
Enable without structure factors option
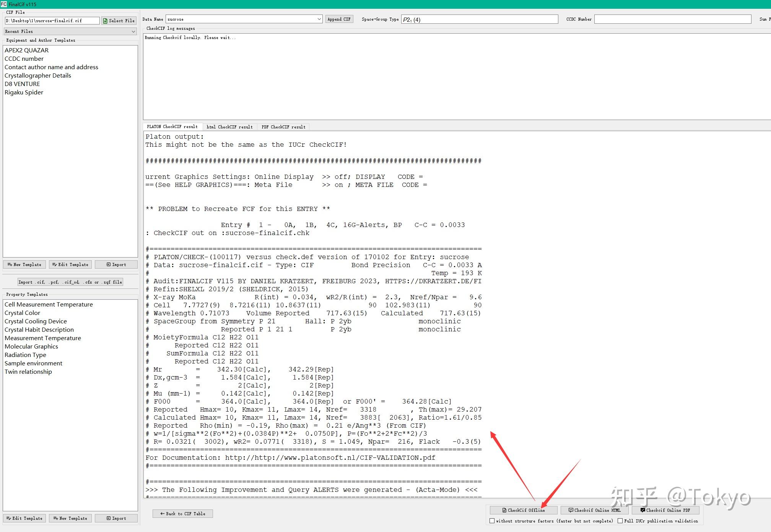coord(492,521)
